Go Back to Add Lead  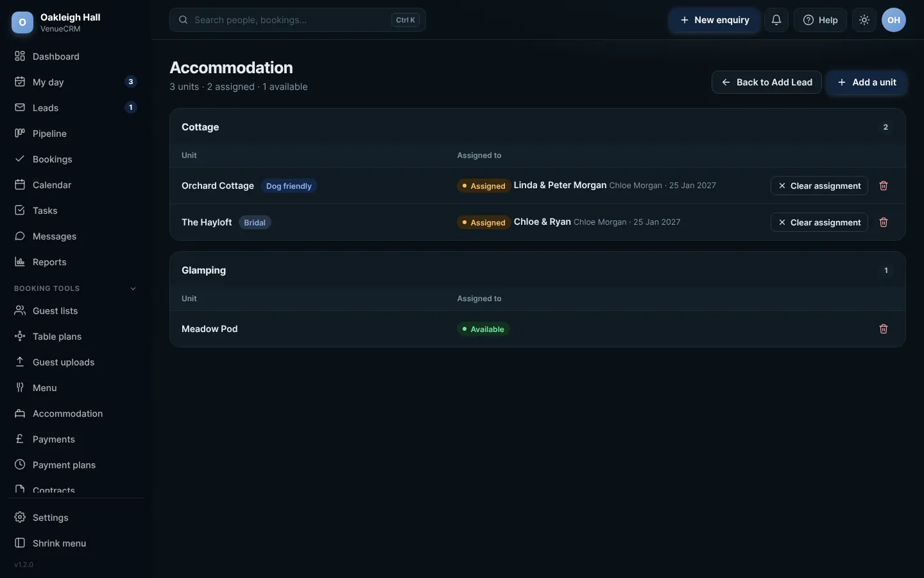point(767,82)
